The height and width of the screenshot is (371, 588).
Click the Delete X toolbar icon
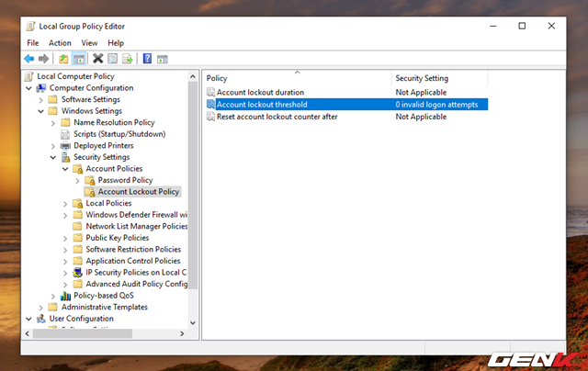click(x=98, y=59)
